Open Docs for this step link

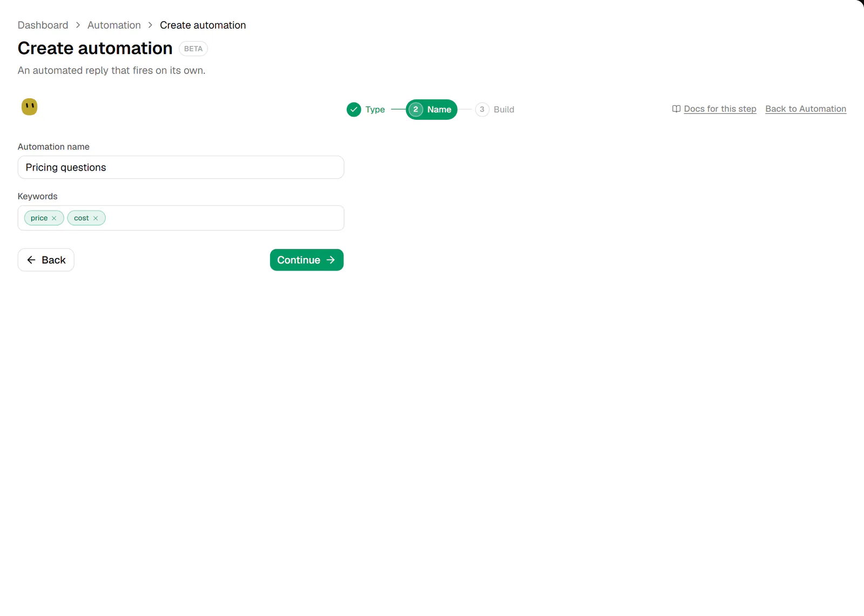click(720, 109)
